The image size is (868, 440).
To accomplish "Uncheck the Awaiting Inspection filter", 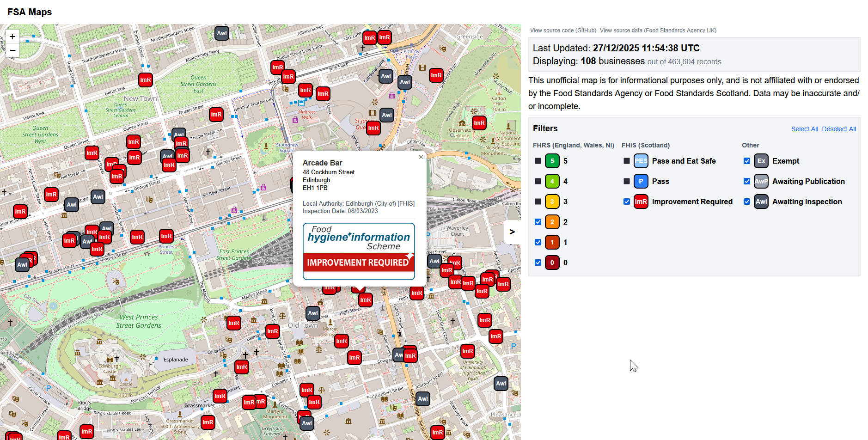I will (x=747, y=202).
